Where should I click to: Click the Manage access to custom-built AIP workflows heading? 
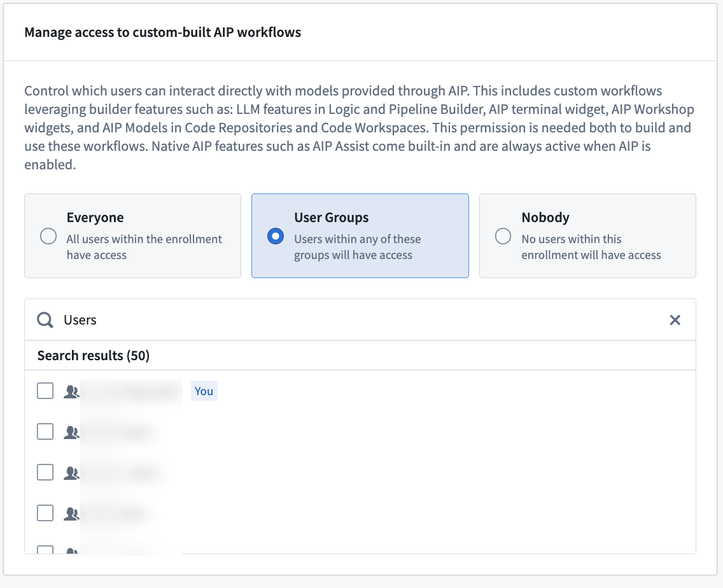(163, 32)
